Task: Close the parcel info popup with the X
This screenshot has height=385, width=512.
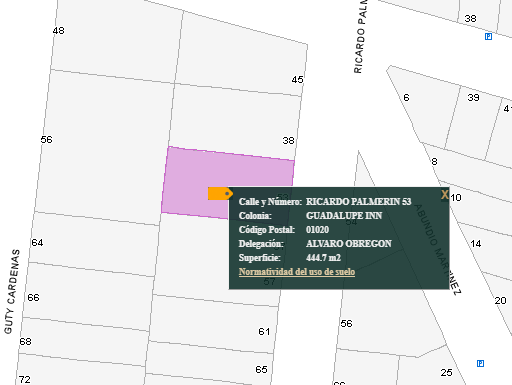Action: click(445, 195)
